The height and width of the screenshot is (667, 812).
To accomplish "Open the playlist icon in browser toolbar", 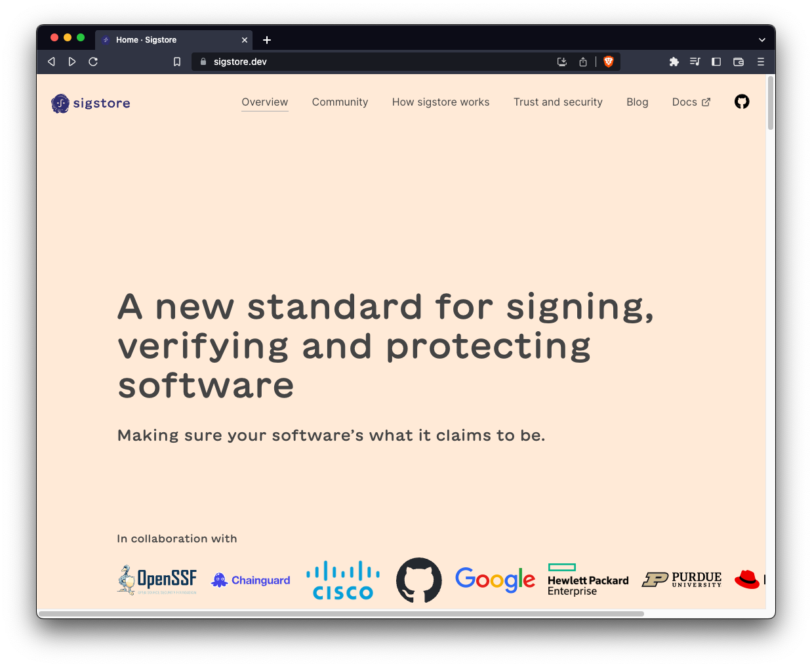I will 695,62.
